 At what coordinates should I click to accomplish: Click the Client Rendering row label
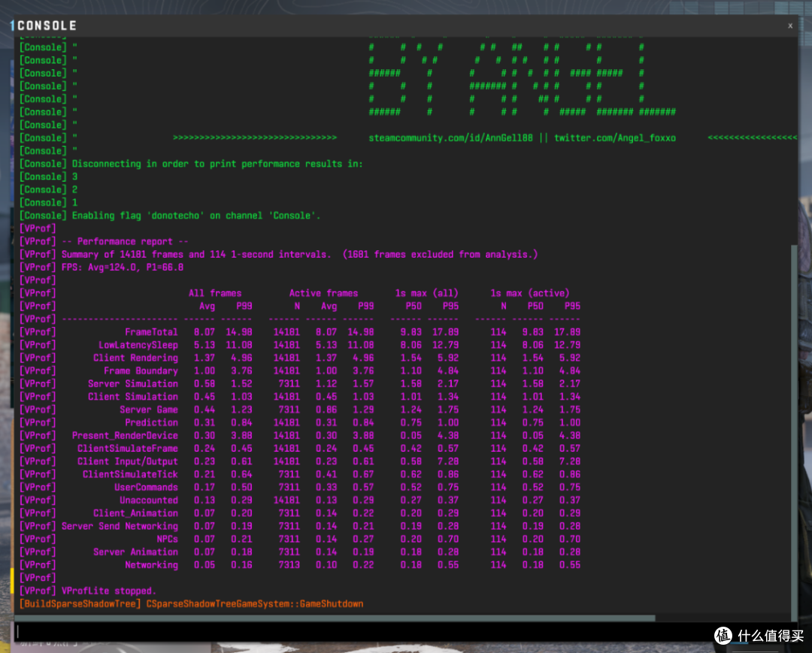[135, 358]
